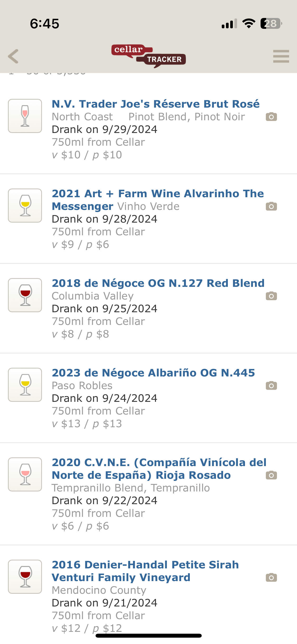Tap rosé glass thumbnail for Rioja Rosado

pyautogui.click(x=25, y=474)
